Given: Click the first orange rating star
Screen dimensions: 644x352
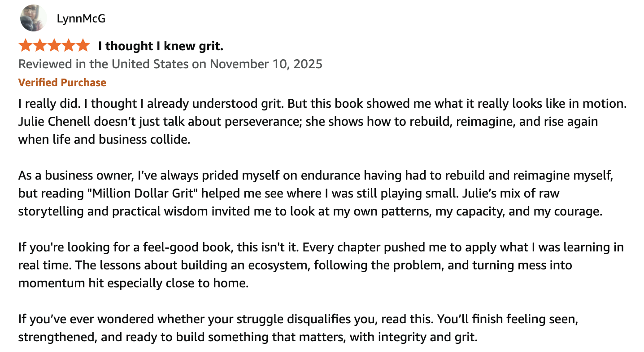Looking at the screenshot, I should tap(26, 45).
